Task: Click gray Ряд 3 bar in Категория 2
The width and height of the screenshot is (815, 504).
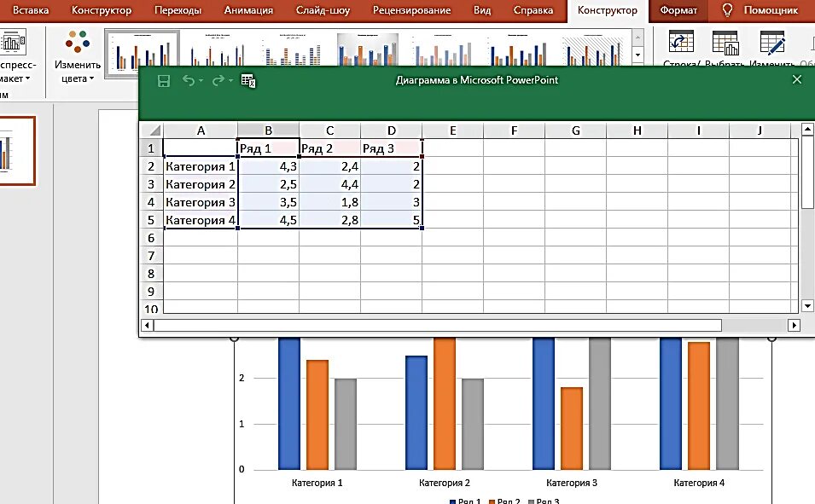Action: click(x=473, y=424)
